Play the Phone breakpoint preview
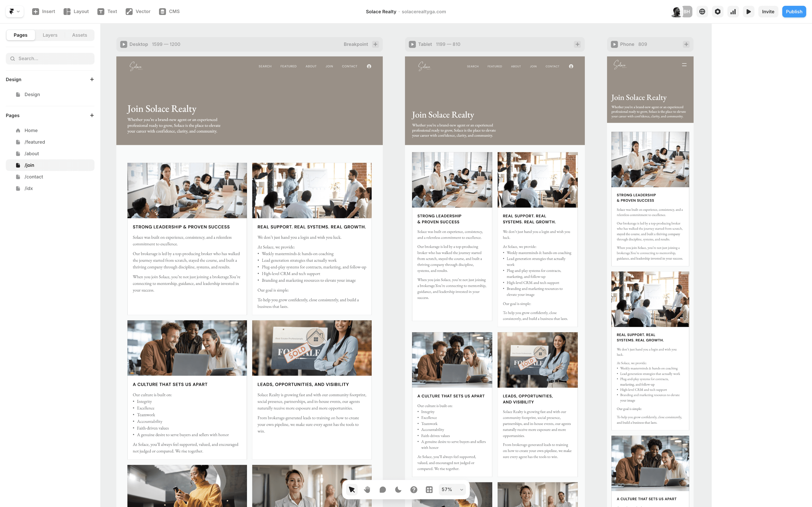Viewport: 812px width, 507px height. tap(614, 44)
